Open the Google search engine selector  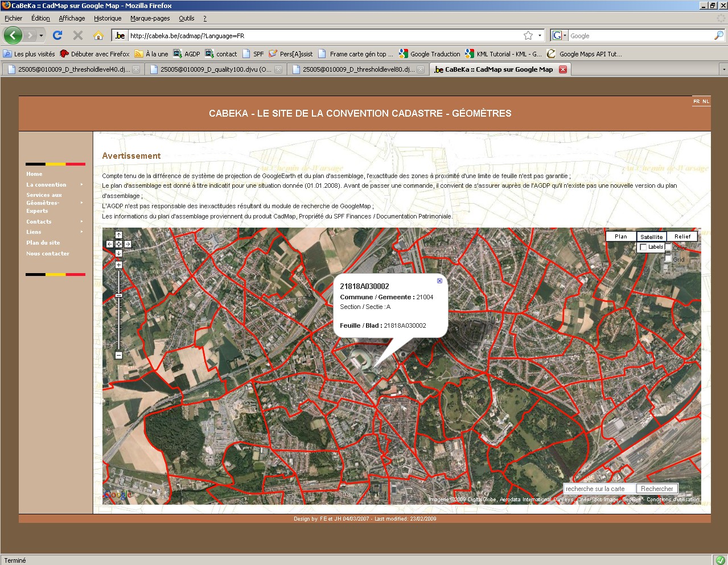click(560, 35)
